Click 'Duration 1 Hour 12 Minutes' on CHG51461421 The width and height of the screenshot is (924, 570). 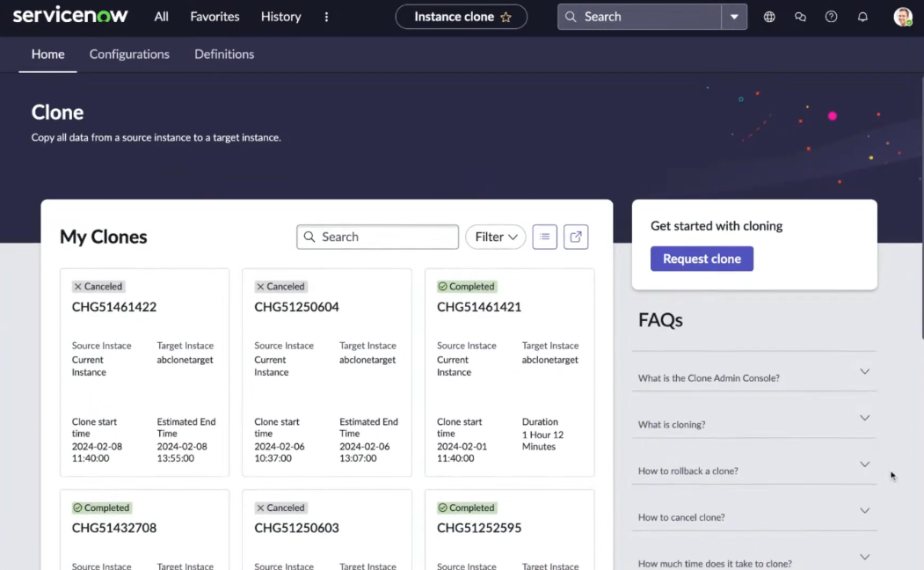[542, 434]
